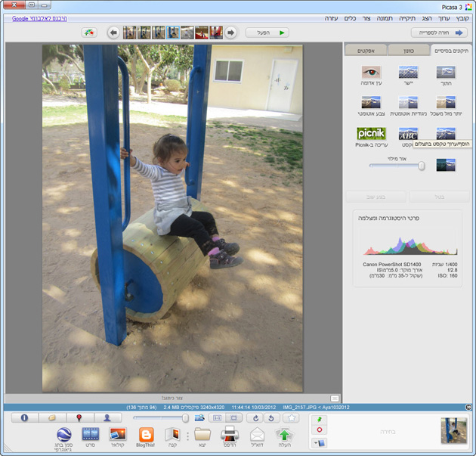Click the בטל (Undo) button
This screenshot has height=456, width=476.
439,197
